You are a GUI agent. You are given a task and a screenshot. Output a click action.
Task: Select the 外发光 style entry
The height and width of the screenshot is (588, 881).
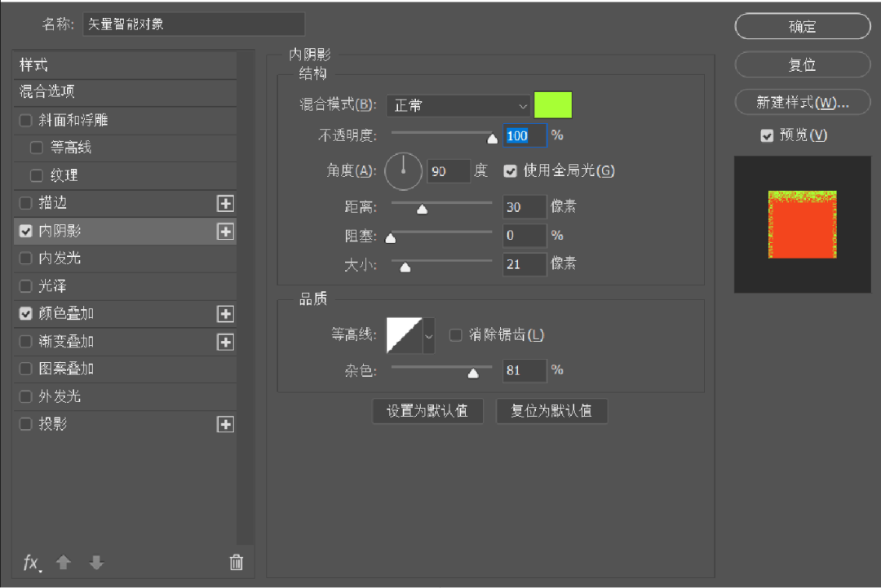(60, 396)
